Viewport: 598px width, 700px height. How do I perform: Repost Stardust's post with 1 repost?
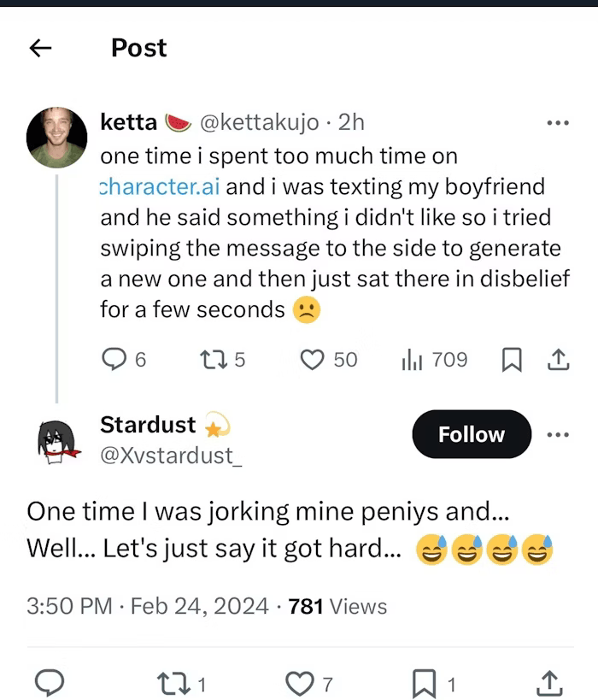point(173,683)
